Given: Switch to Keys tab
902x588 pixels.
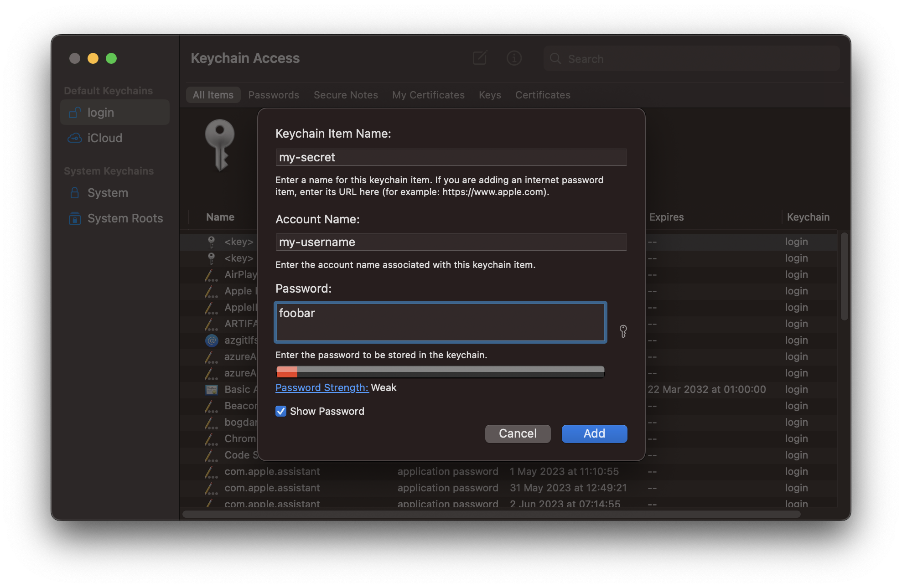Looking at the screenshot, I should pos(490,95).
